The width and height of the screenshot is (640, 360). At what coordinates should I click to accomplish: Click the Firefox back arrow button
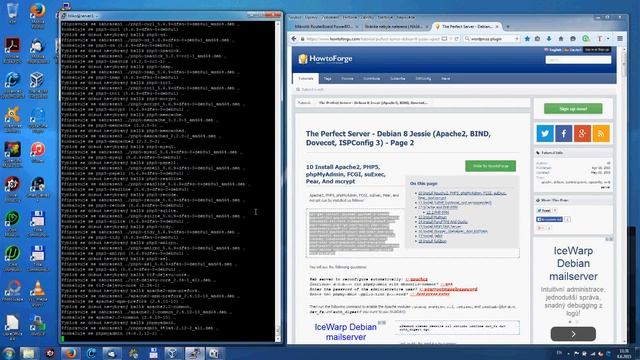(x=294, y=39)
